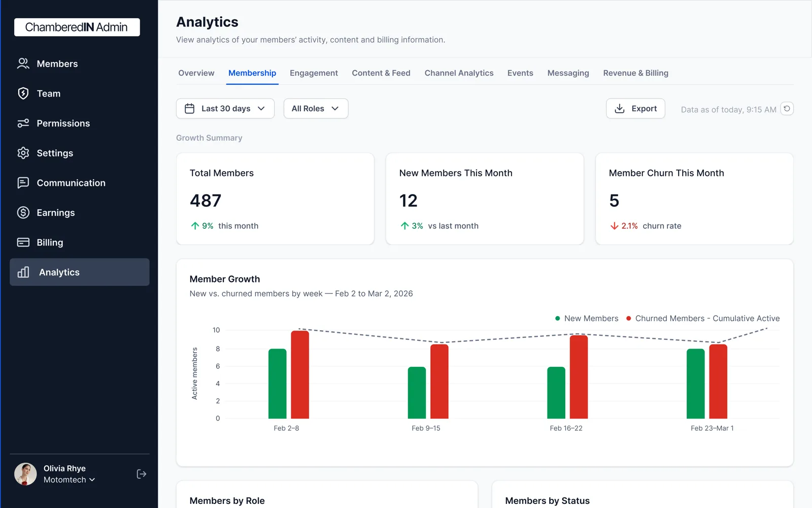Click the Feb 9–15 axis label
This screenshot has height=508, width=812.
pos(426,428)
